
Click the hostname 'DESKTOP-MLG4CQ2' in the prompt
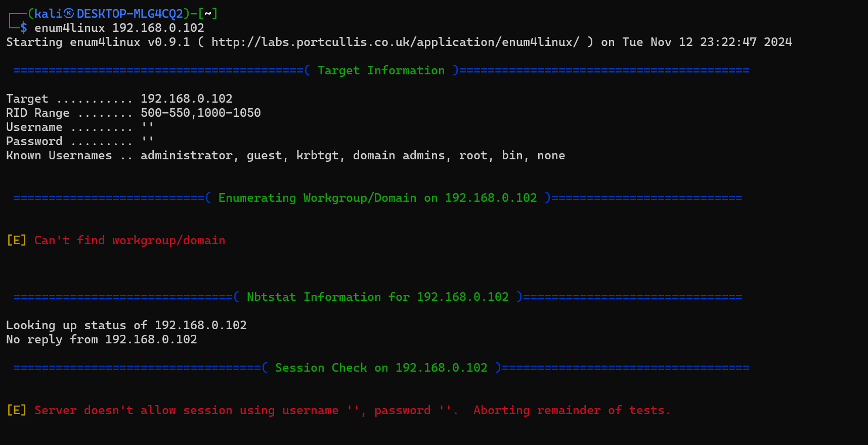click(x=130, y=14)
